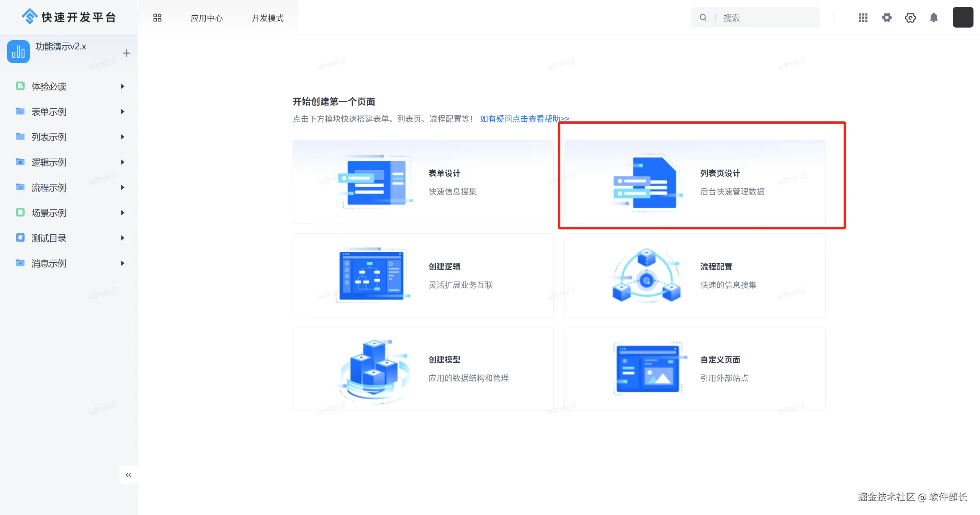Expand the 表单示例 folder arrow
Viewport: 980px width, 515px height.
tap(123, 112)
